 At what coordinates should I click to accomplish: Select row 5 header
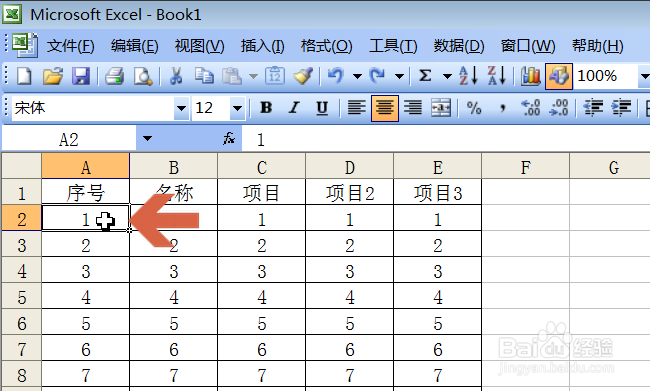coord(22,296)
